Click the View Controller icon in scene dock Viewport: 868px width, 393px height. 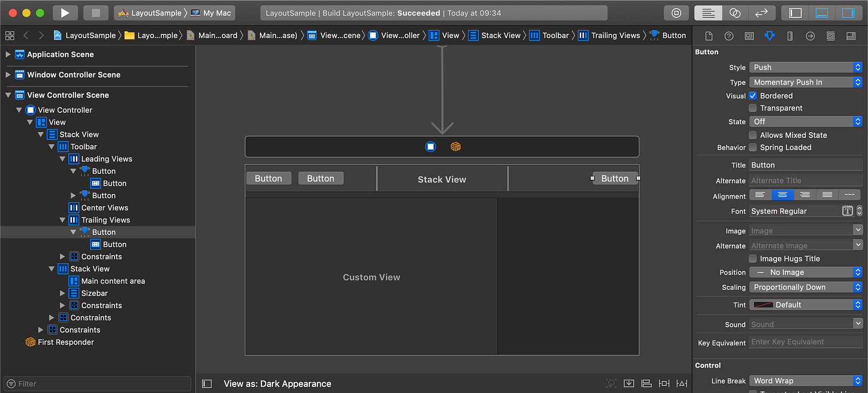tap(430, 147)
